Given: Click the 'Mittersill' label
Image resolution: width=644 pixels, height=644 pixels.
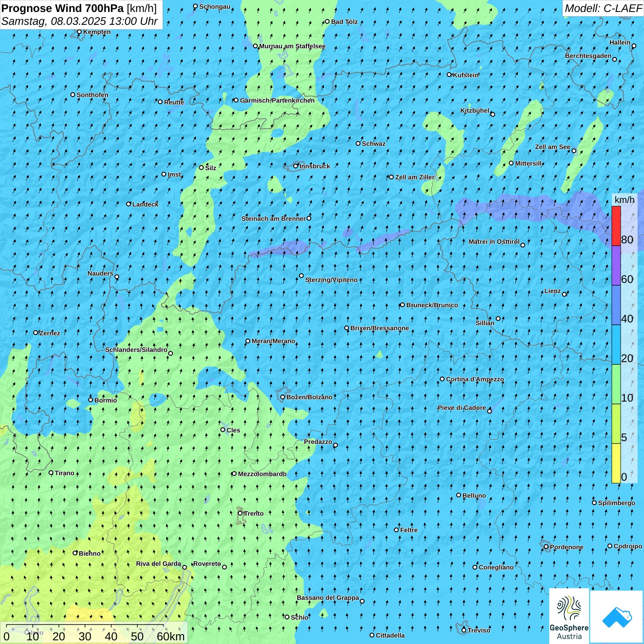Looking at the screenshot, I should [529, 163].
